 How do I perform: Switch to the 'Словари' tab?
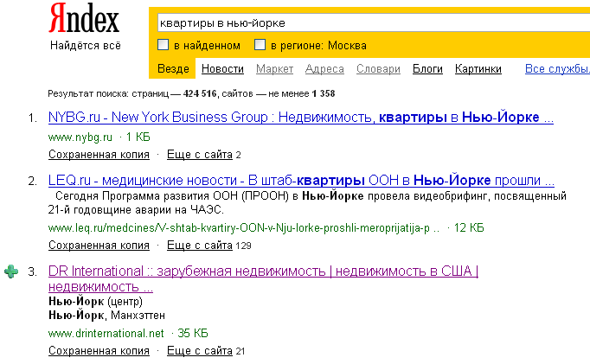[x=378, y=69]
